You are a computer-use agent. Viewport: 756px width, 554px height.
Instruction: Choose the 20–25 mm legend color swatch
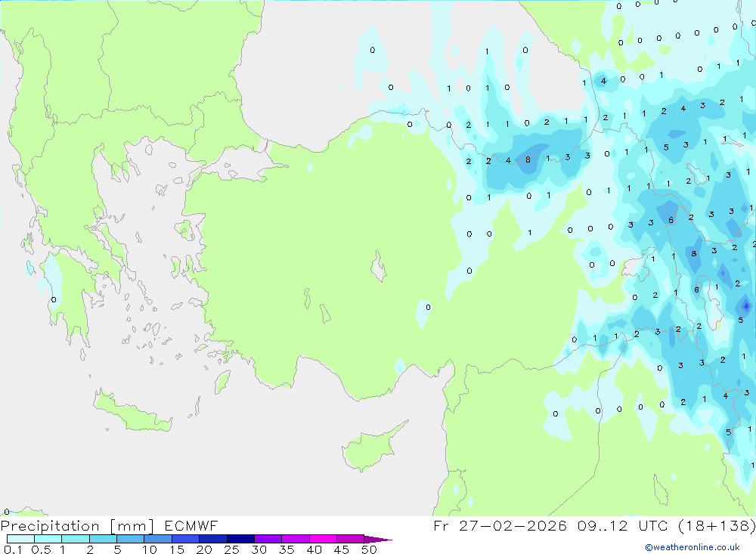click(213, 539)
